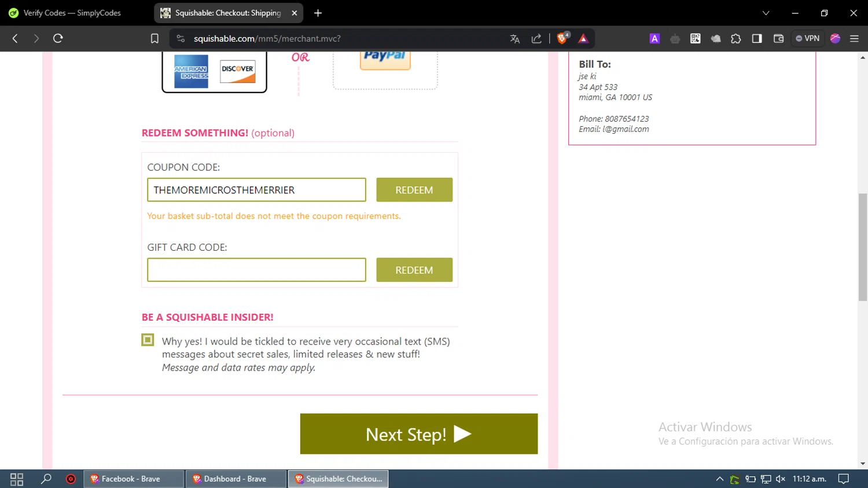Viewport: 868px width, 488px height.
Task: Open the red circular taskbar app
Action: pyautogui.click(x=71, y=479)
